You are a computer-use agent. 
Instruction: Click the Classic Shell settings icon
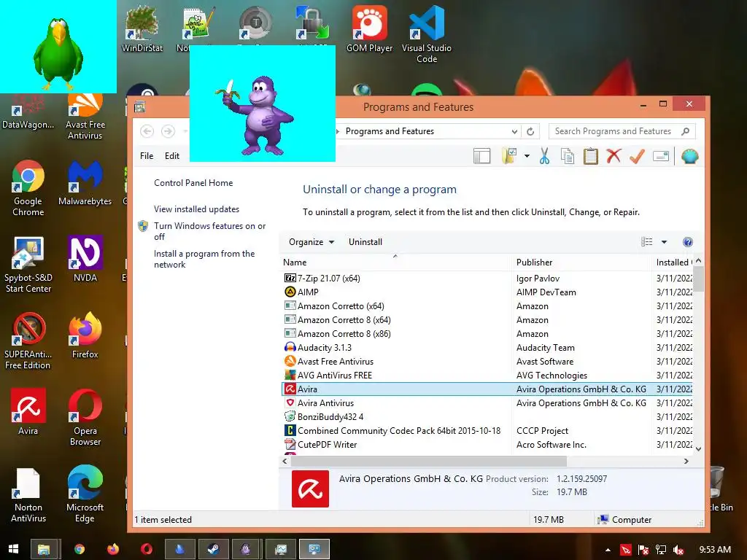coord(690,156)
